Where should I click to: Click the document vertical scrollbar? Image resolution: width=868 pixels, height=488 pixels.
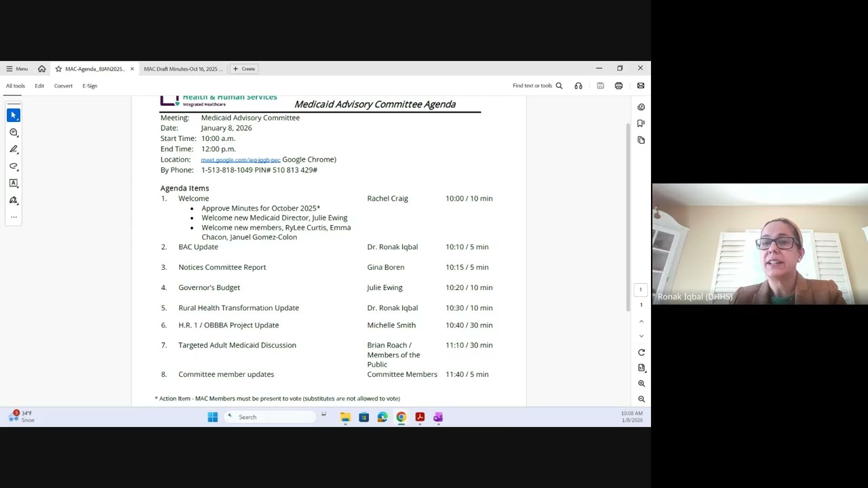point(628,217)
